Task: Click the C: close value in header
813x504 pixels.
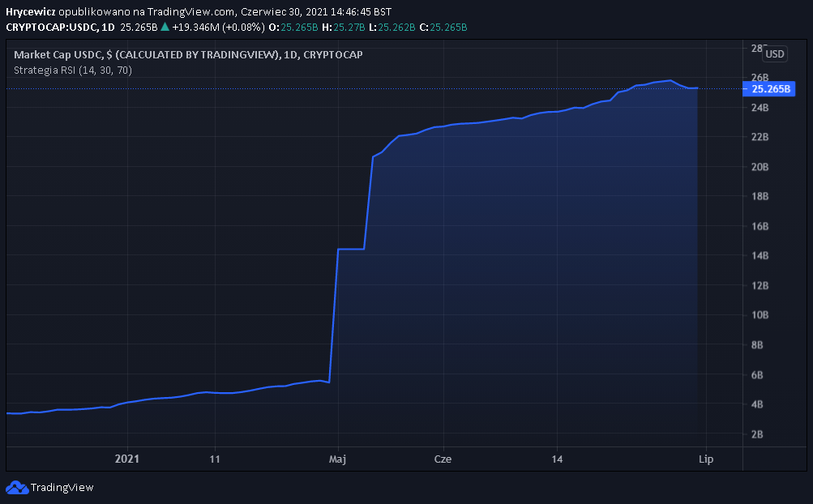Action: pyautogui.click(x=443, y=27)
